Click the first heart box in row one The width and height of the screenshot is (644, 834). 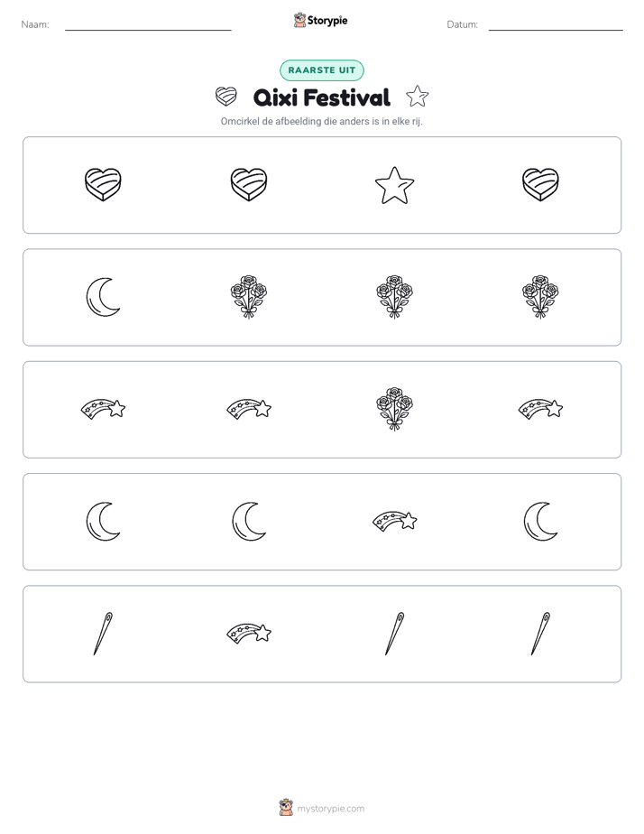click(103, 184)
